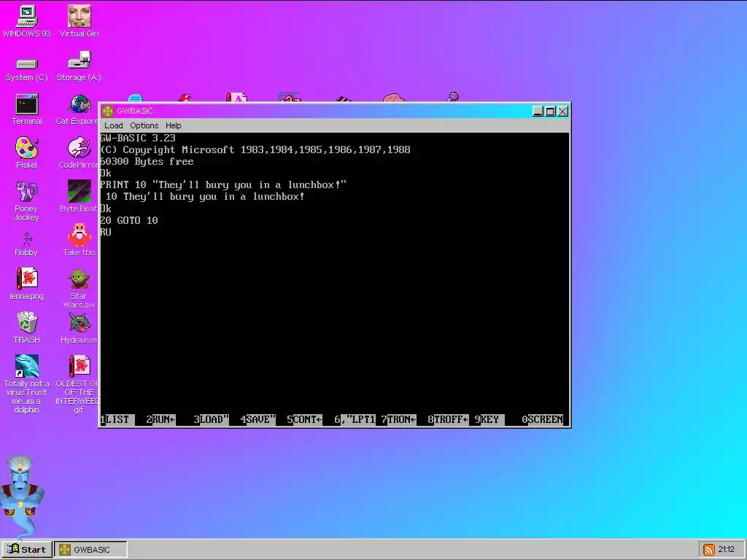Click the RSS feed icon in system tray
The image size is (747, 560).
709,550
